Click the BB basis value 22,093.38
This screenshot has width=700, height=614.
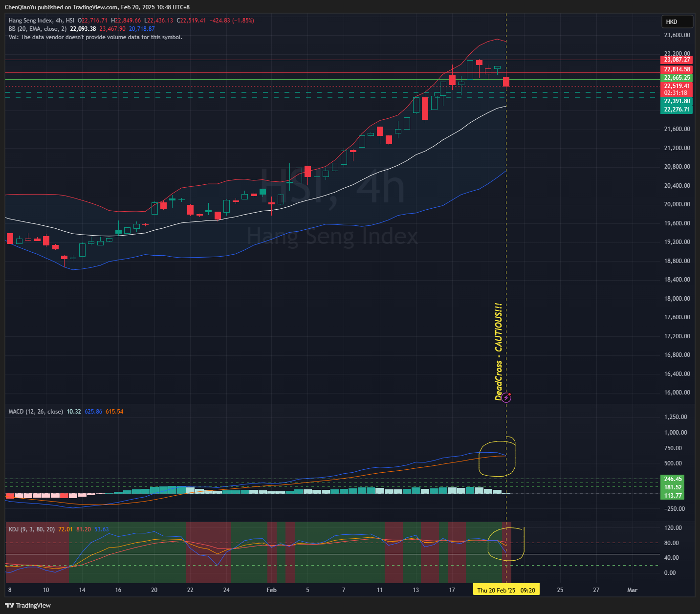pos(83,29)
